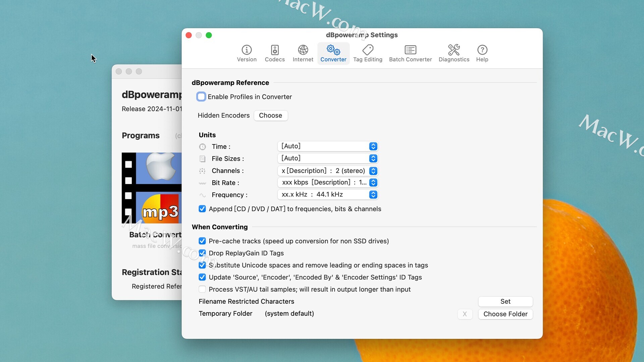This screenshot has height=362, width=644.
Task: Click the Time clock icon
Action: coord(202,147)
